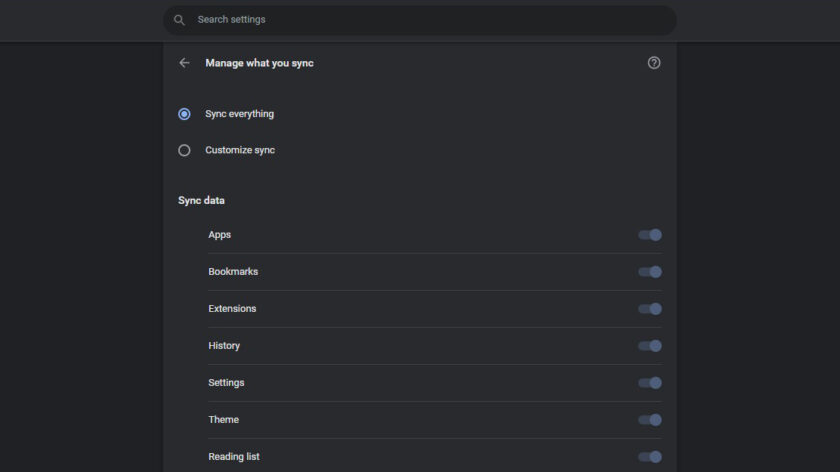The height and width of the screenshot is (472, 840).
Task: Toggle the Bookmarks sync switch
Action: [x=650, y=272]
